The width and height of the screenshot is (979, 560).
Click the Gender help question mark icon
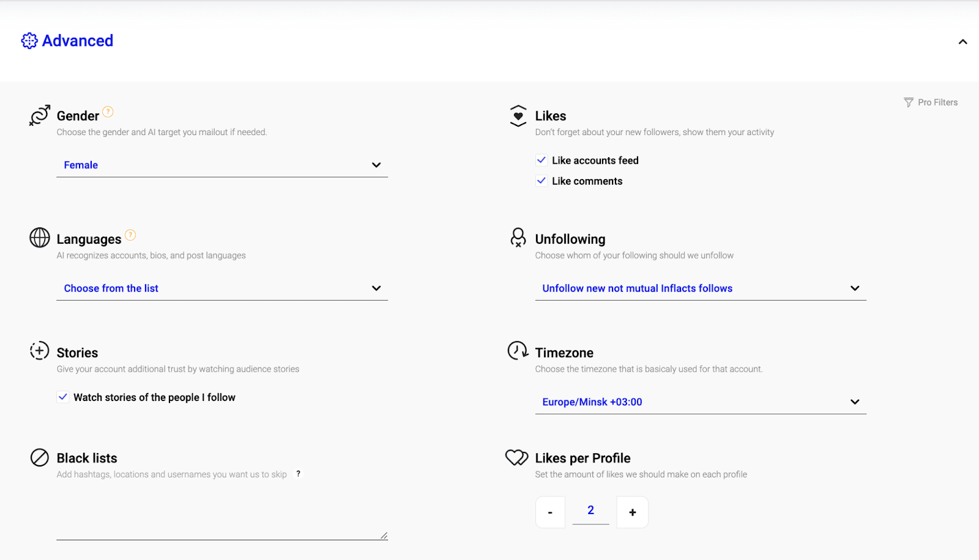coord(108,112)
